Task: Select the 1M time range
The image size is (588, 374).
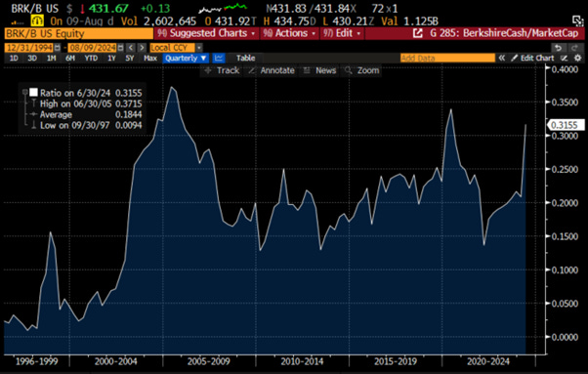Action: (x=52, y=58)
